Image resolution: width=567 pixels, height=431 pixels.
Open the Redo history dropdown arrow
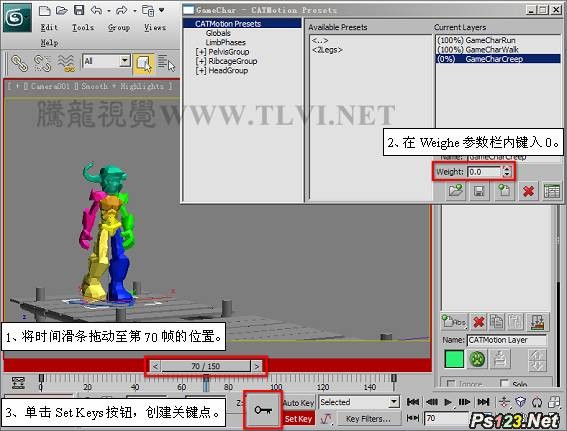135,11
